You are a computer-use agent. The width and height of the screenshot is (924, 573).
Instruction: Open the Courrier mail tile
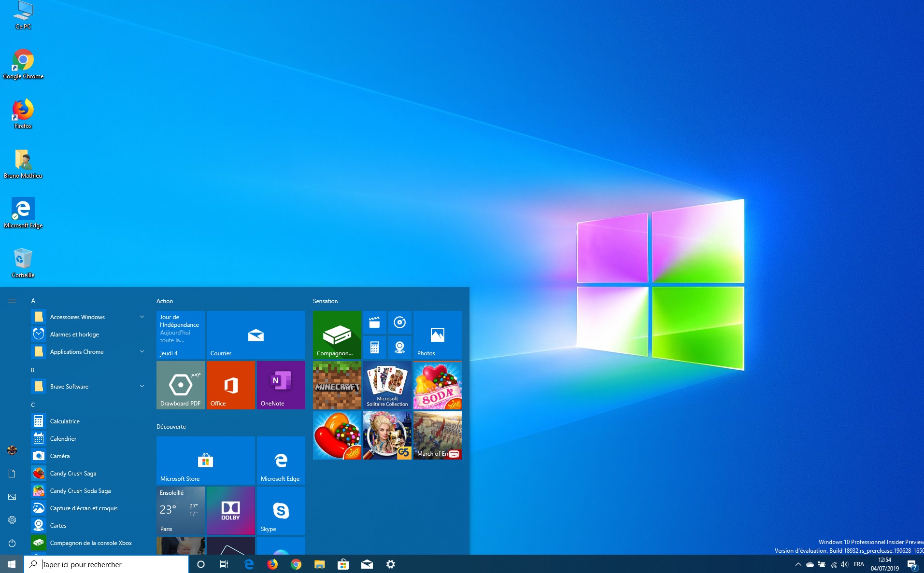(x=256, y=335)
